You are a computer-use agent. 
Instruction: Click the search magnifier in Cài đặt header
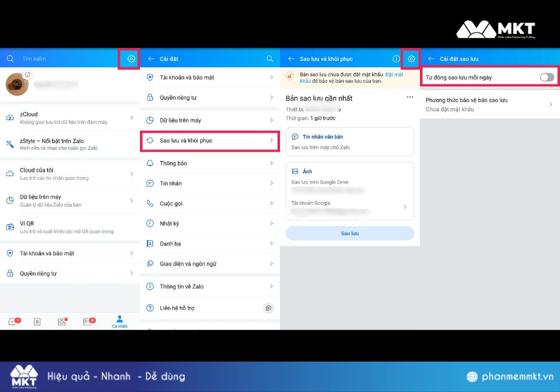point(269,59)
